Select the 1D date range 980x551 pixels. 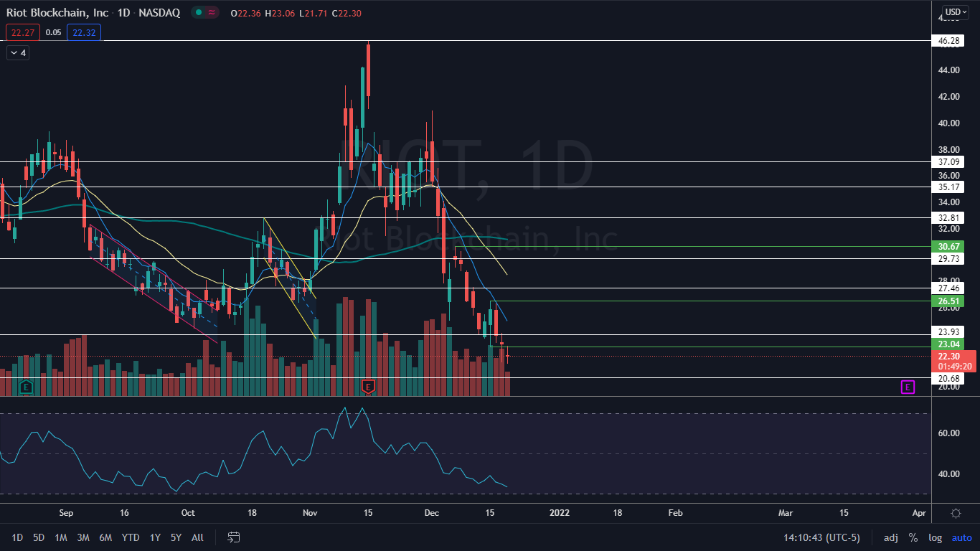[17, 537]
